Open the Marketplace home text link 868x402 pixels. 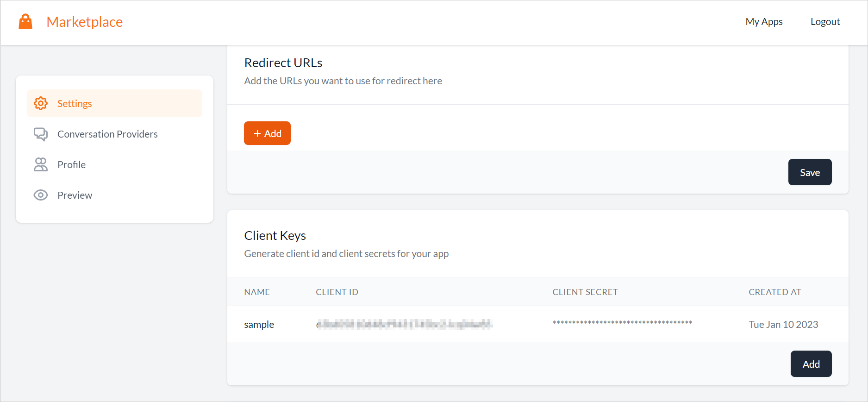[x=85, y=22]
